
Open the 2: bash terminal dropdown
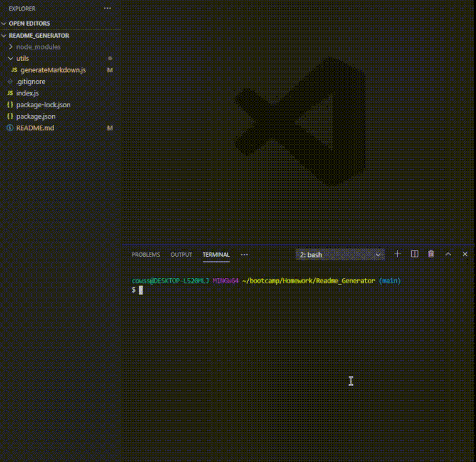[340, 255]
